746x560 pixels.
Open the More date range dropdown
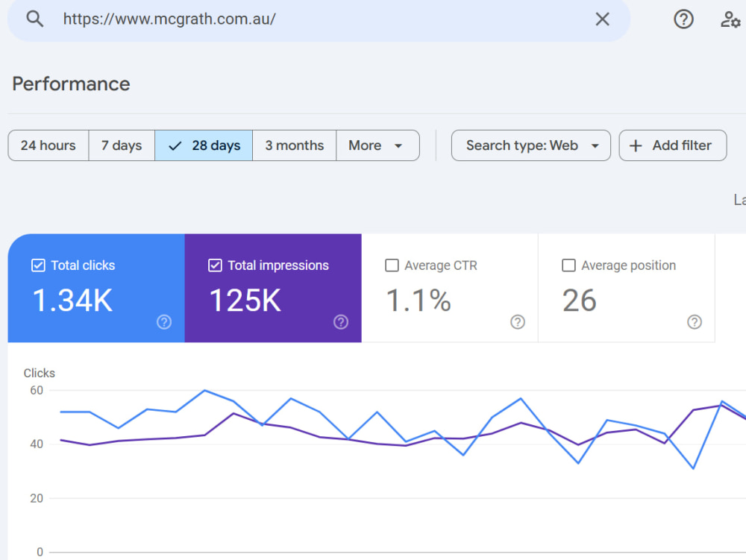pyautogui.click(x=377, y=145)
